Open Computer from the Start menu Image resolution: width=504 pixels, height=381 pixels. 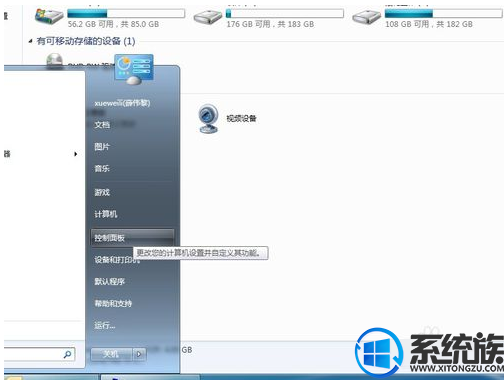pyautogui.click(x=106, y=214)
